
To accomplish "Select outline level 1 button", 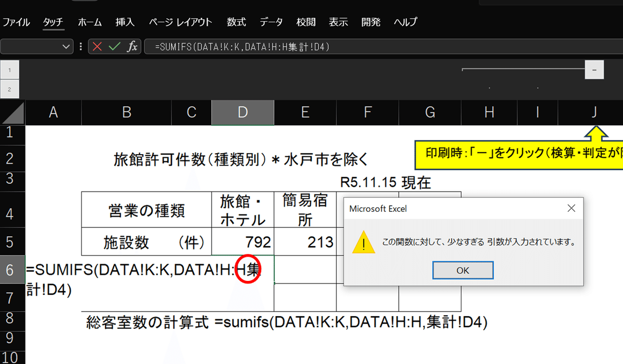I will (x=10, y=69).
